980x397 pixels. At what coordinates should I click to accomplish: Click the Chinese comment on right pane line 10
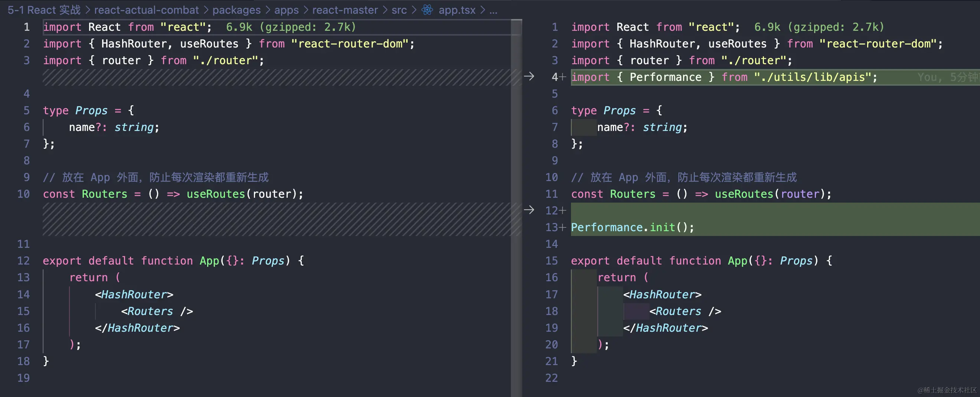(x=684, y=177)
